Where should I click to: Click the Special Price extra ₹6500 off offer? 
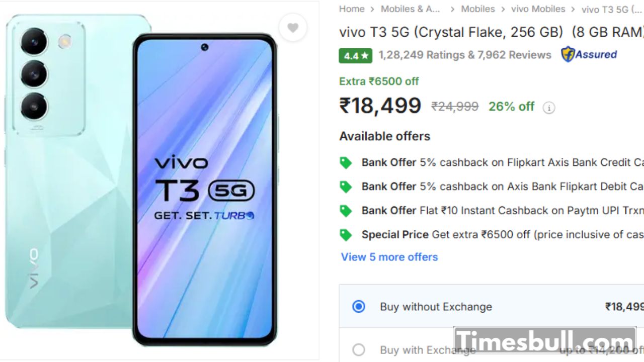pyautogui.click(x=502, y=235)
